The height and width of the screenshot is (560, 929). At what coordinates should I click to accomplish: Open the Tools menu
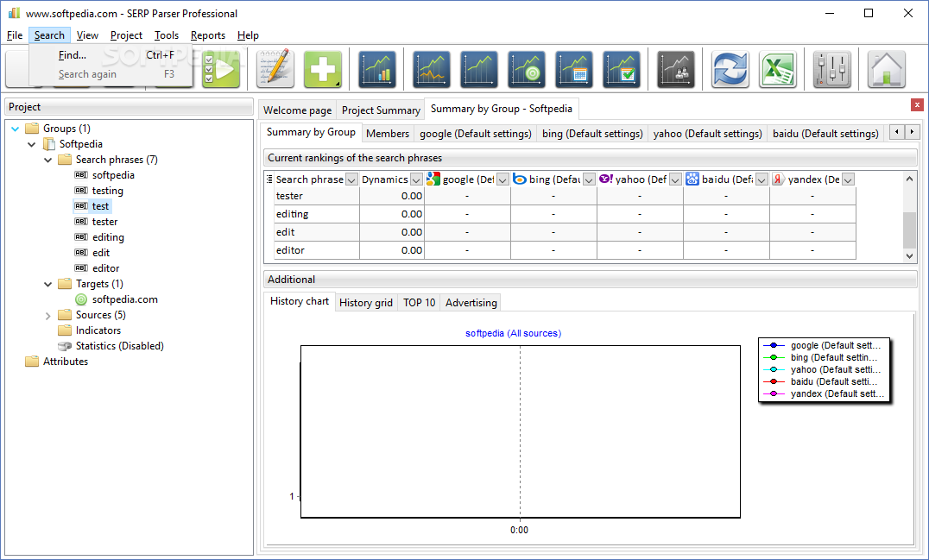click(x=167, y=35)
